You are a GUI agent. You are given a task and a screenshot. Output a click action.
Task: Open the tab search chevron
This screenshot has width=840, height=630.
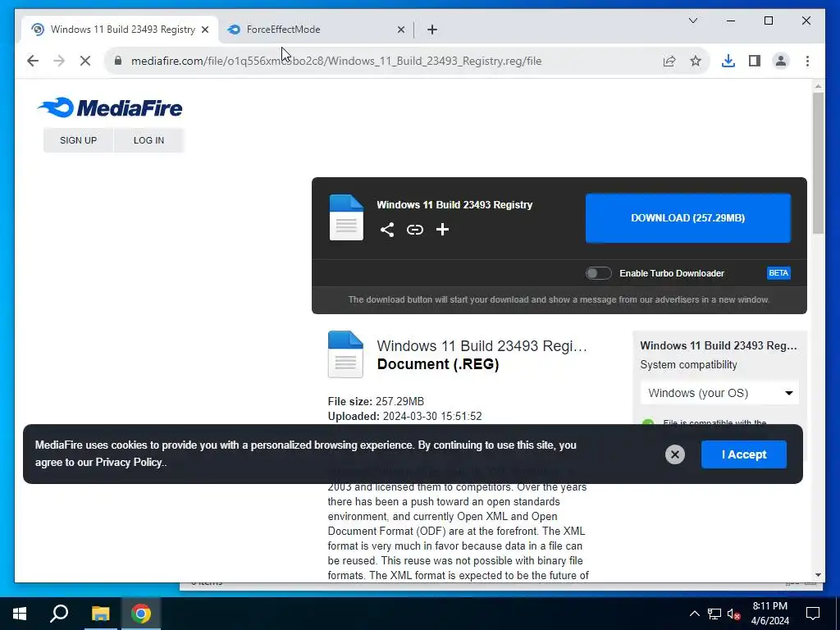coord(692,21)
